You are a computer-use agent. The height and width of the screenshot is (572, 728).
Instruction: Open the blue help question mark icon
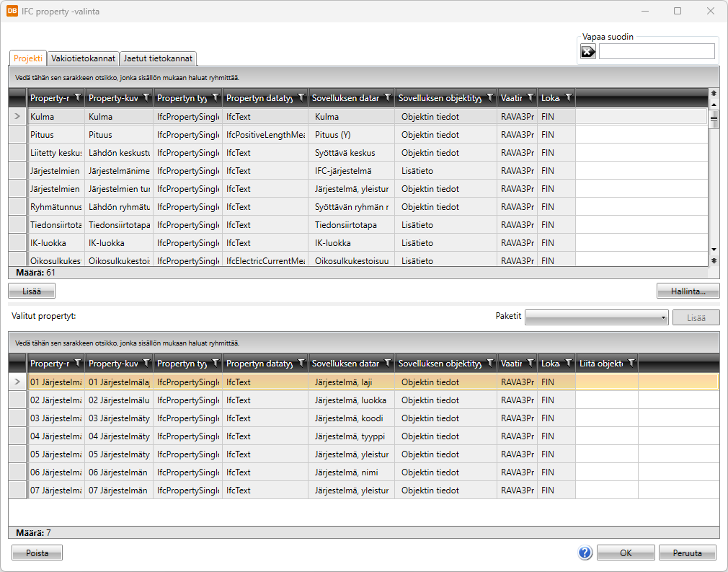pyautogui.click(x=585, y=553)
